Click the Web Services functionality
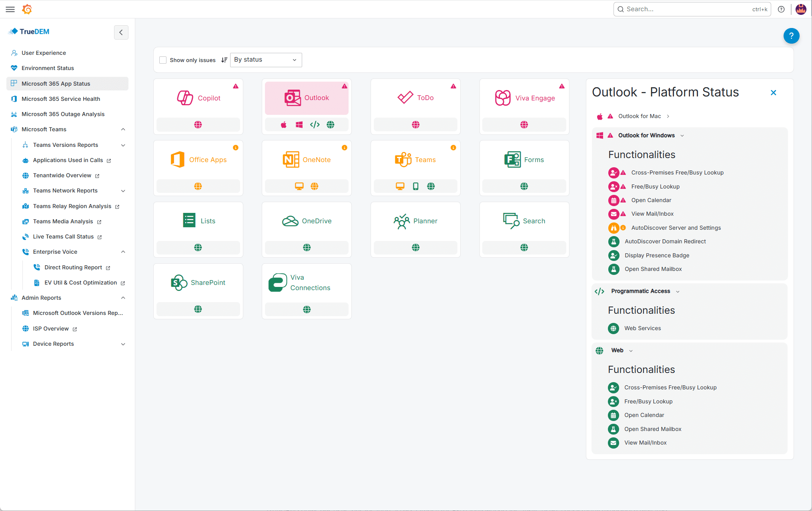The height and width of the screenshot is (511, 812). tap(642, 328)
